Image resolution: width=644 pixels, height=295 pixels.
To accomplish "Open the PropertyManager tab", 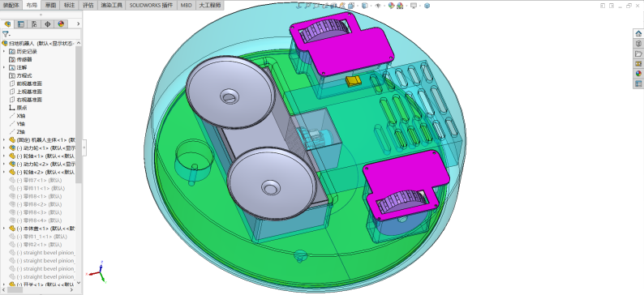I will 21,24.
